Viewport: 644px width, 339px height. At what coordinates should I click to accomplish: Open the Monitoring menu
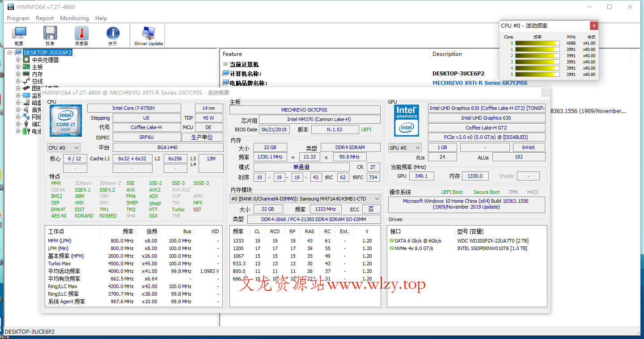[74, 18]
